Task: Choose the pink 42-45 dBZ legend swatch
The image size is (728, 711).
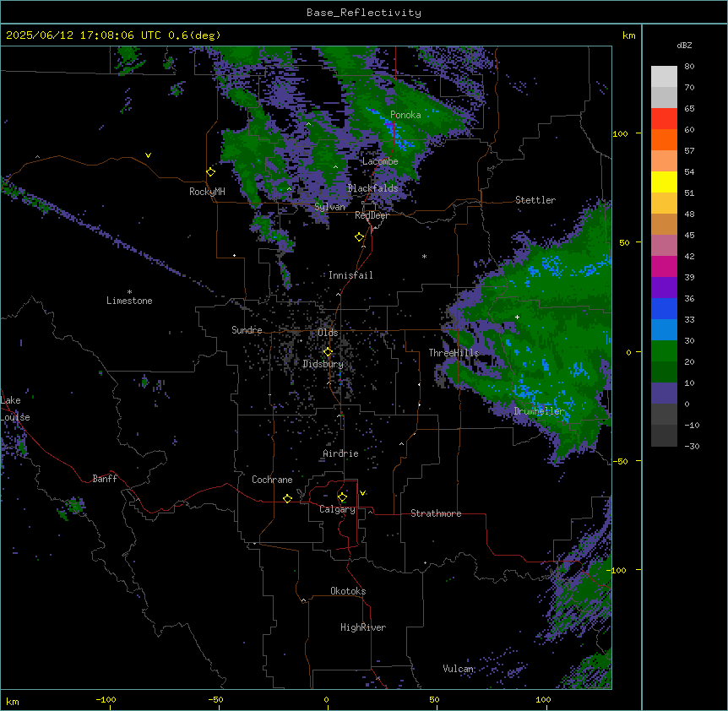Action: tap(664, 246)
